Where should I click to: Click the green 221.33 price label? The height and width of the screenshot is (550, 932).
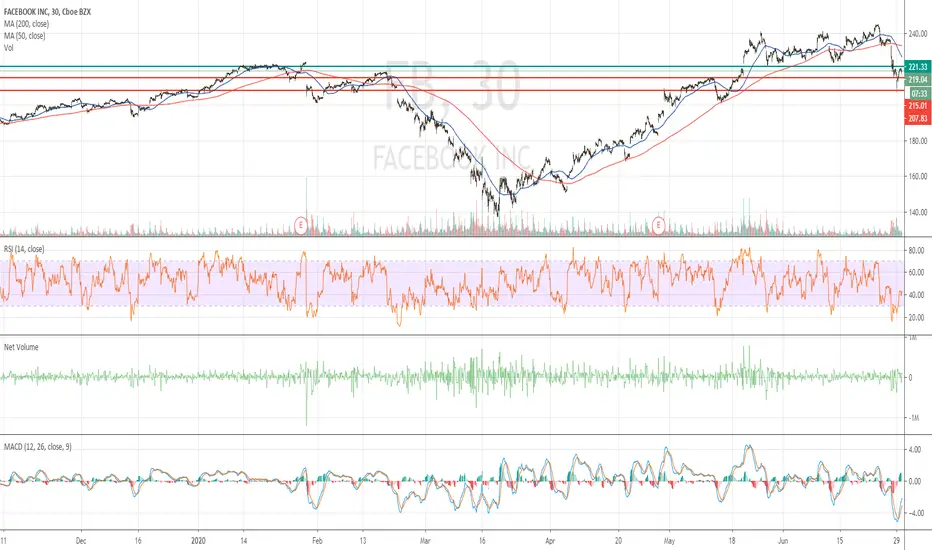[x=918, y=67]
